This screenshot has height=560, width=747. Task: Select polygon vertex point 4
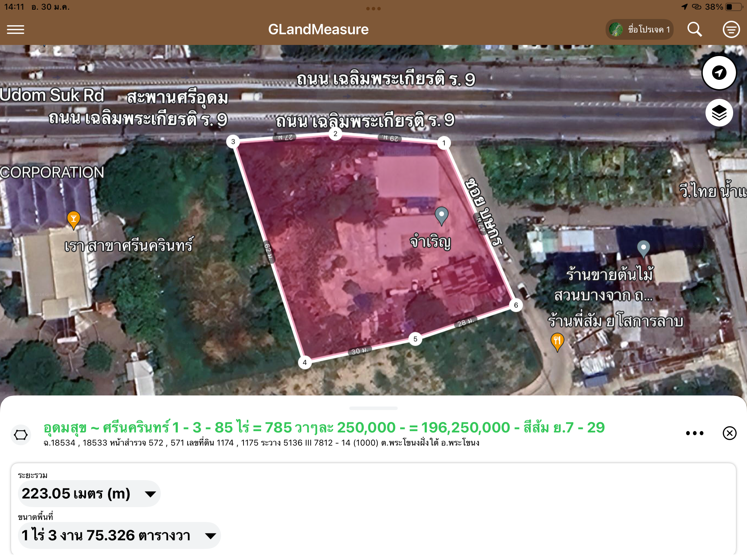305,362
